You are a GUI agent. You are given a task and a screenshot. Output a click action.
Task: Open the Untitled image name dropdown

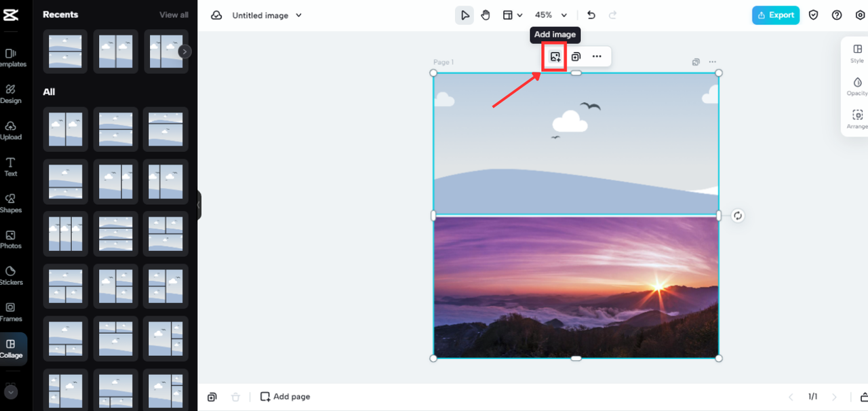pos(267,15)
